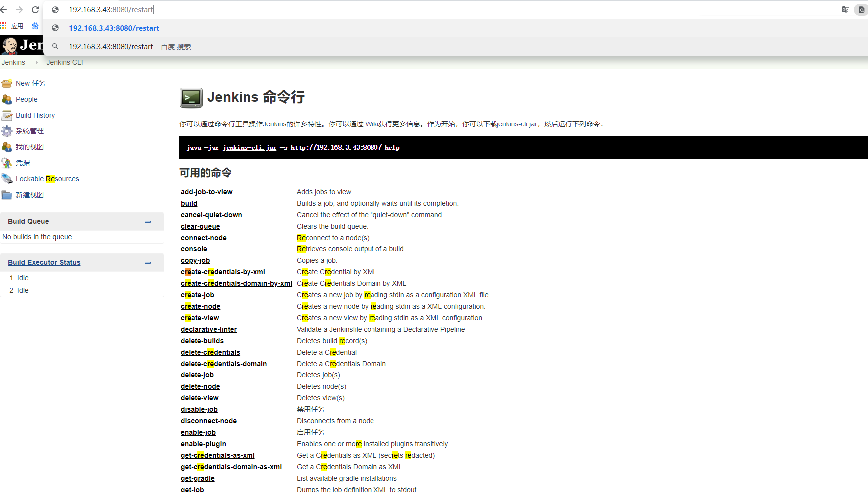Open the People menu link
The height and width of the screenshot is (492, 868).
pos(27,99)
